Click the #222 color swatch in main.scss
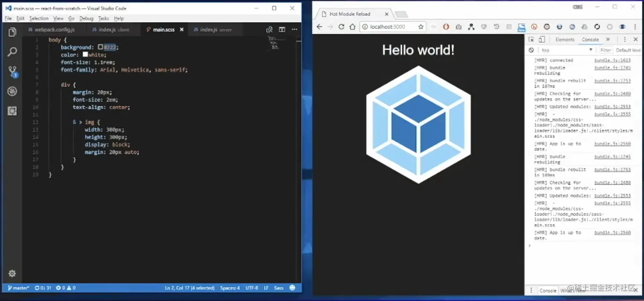Viewport: 644px width, 301px height. (101, 47)
